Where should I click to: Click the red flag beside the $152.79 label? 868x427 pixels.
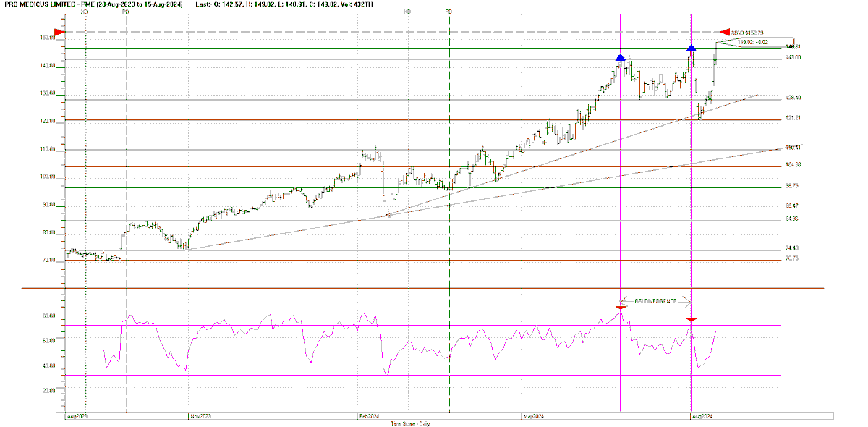[725, 32]
